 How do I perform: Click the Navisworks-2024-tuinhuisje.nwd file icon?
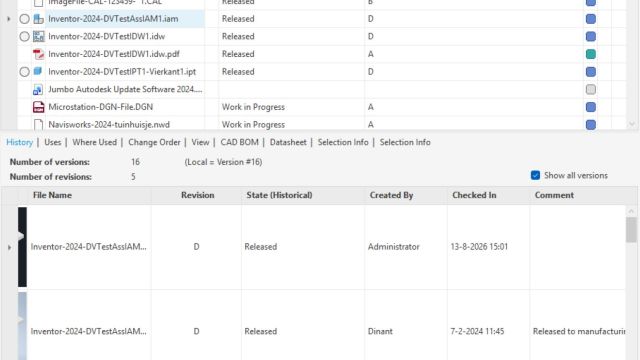pyautogui.click(x=38, y=124)
